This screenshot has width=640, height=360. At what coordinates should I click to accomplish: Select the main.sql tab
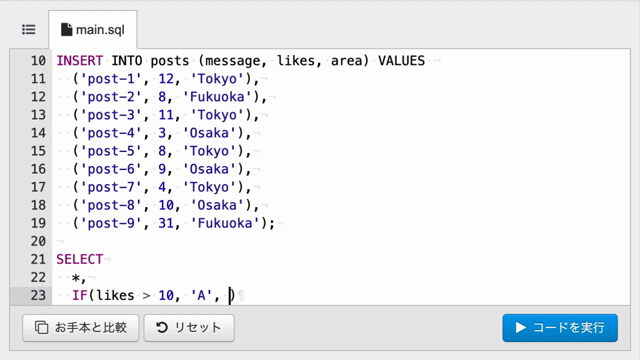pyautogui.click(x=93, y=30)
